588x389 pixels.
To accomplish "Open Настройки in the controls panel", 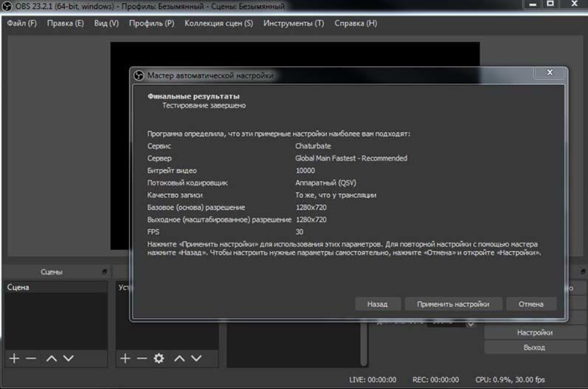I will tap(535, 333).
